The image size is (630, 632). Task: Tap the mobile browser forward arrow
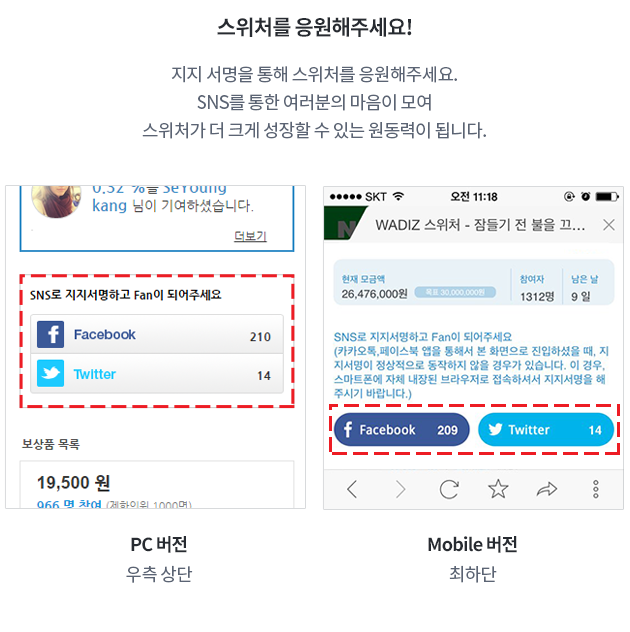(401, 489)
